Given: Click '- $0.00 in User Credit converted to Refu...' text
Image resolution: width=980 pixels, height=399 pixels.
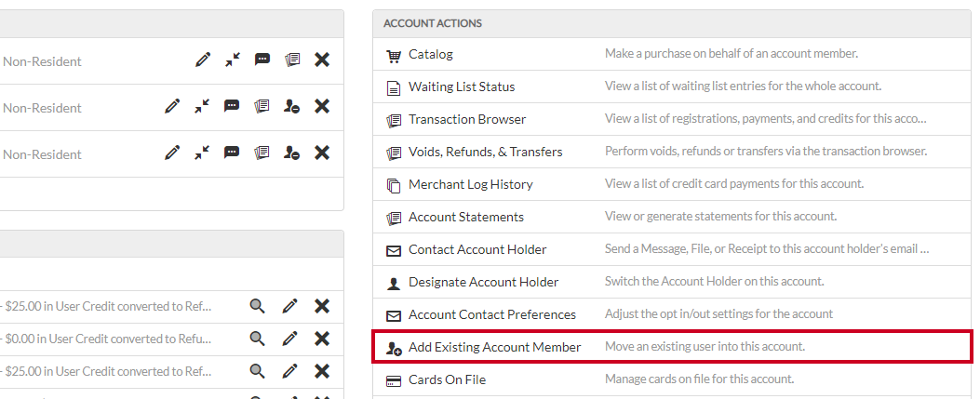Looking at the screenshot, I should (x=105, y=339).
